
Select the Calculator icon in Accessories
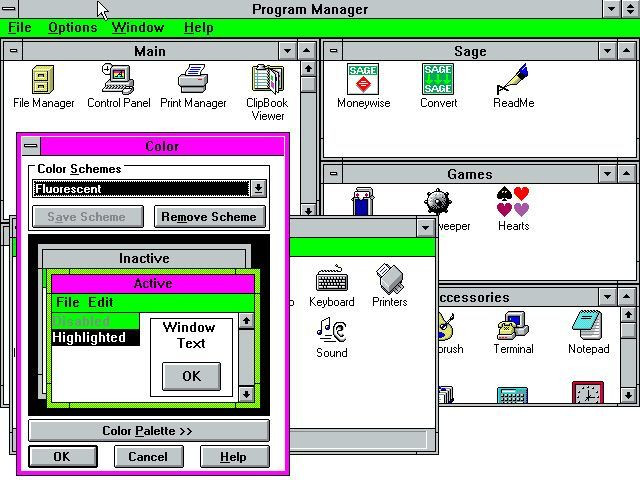512,395
